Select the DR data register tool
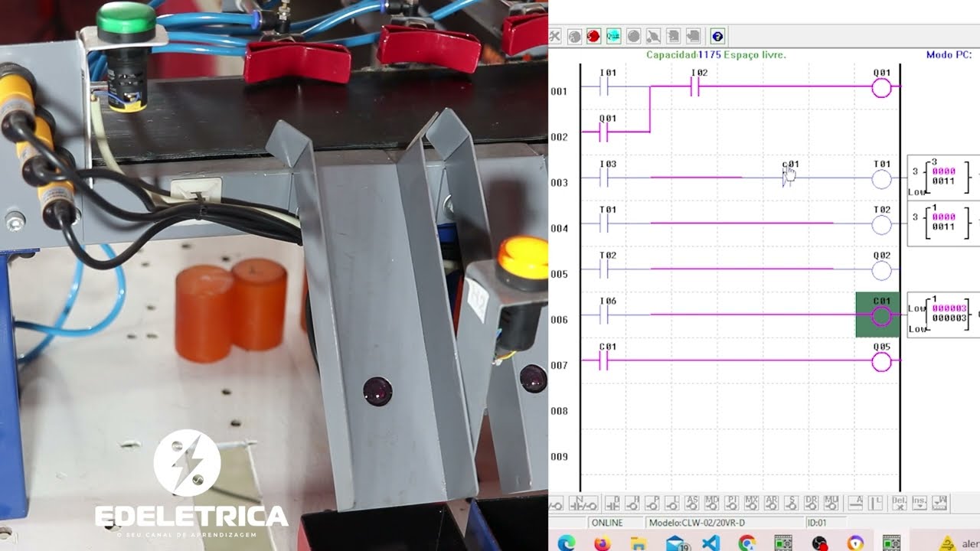This screenshot has height=551, width=980. point(812,504)
